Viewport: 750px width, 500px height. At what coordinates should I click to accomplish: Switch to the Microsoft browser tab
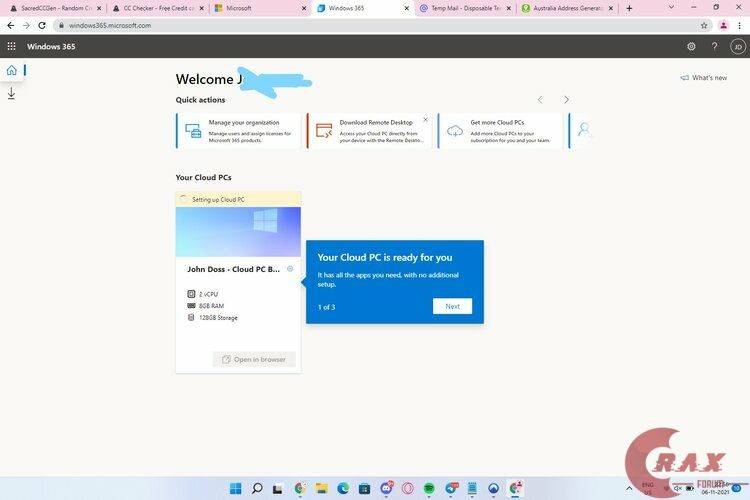click(261, 8)
